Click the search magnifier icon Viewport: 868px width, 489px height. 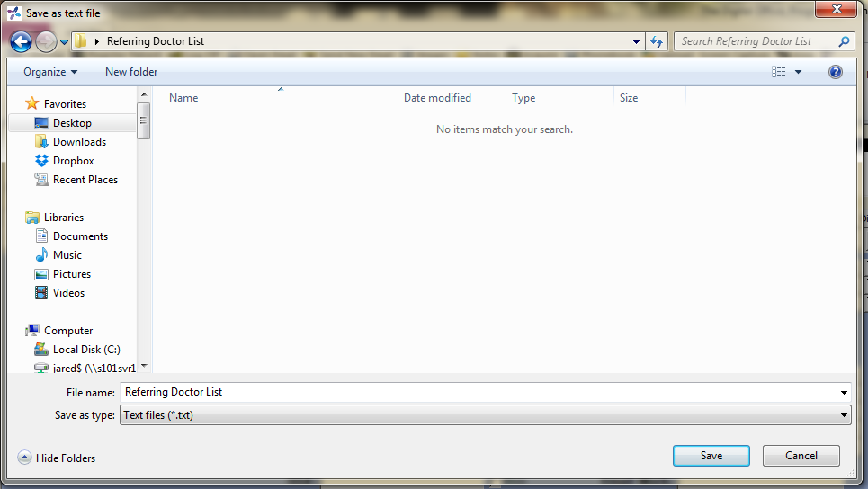click(844, 41)
